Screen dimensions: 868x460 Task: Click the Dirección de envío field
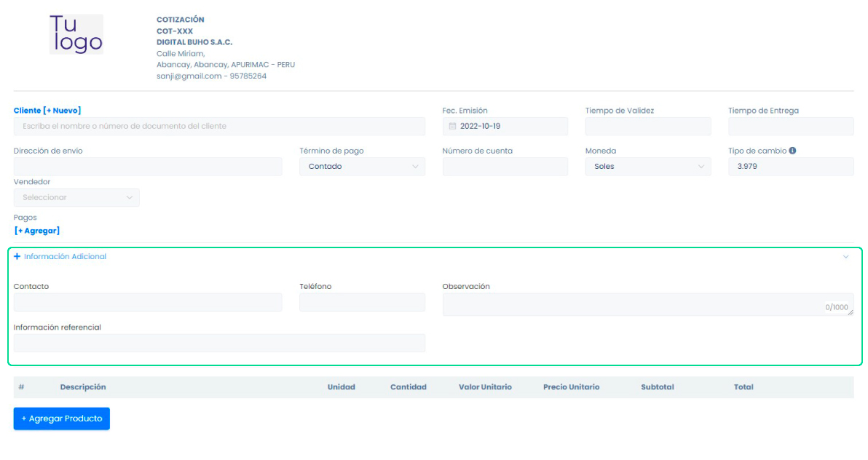(x=147, y=167)
